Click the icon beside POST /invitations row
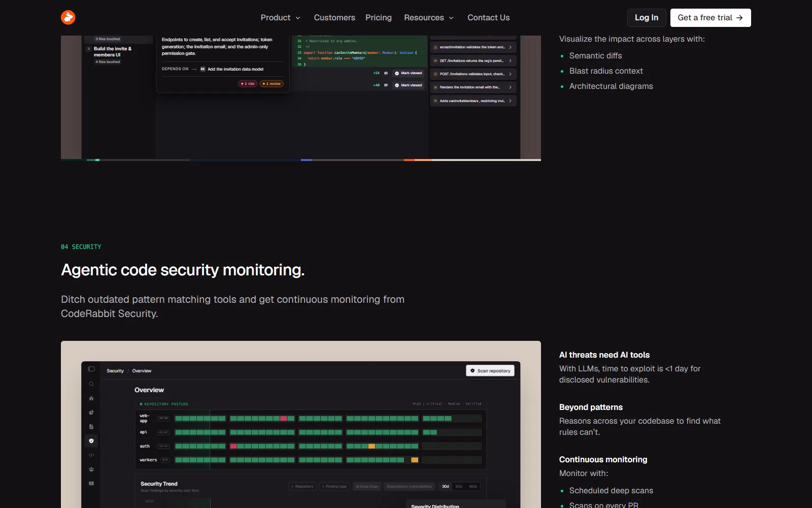812x508 pixels. pyautogui.click(x=435, y=74)
